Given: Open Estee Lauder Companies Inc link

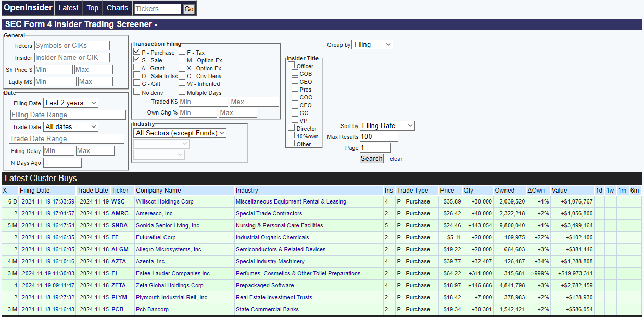Looking at the screenshot, I should (173, 273).
